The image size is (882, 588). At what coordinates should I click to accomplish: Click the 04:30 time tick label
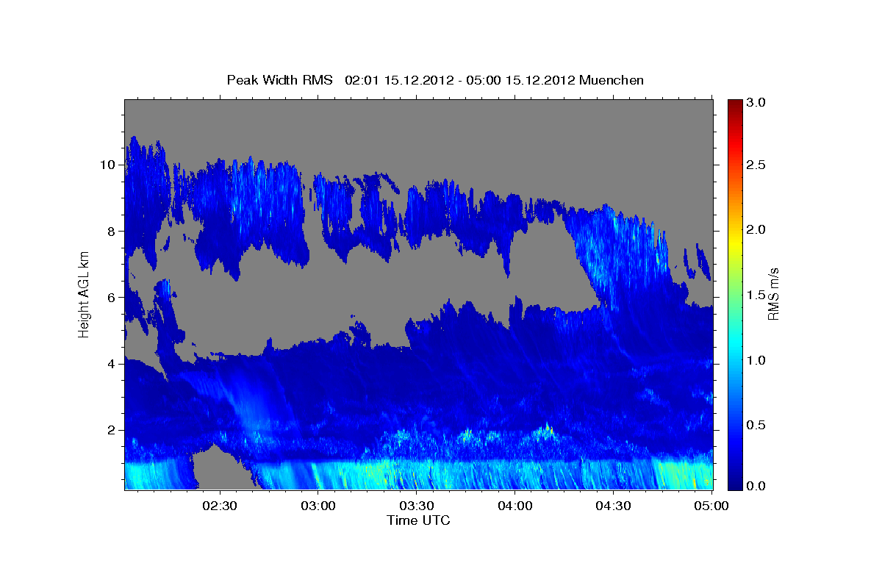613,506
